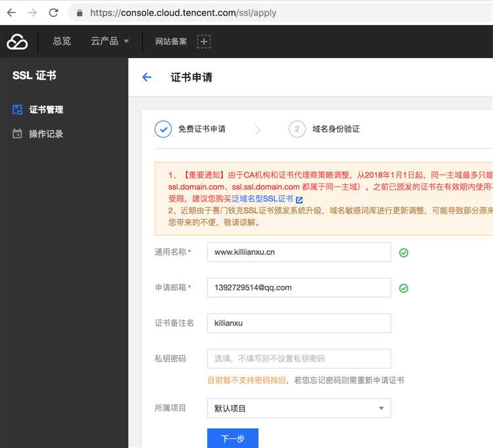Open the 云产品 products dropdown
The height and width of the screenshot is (448, 493).
(x=110, y=41)
